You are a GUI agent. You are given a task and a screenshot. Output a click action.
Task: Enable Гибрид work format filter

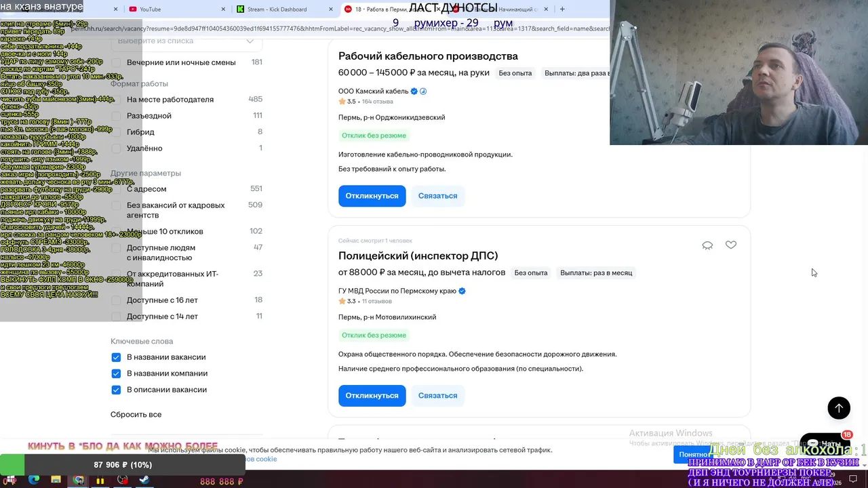tap(116, 132)
